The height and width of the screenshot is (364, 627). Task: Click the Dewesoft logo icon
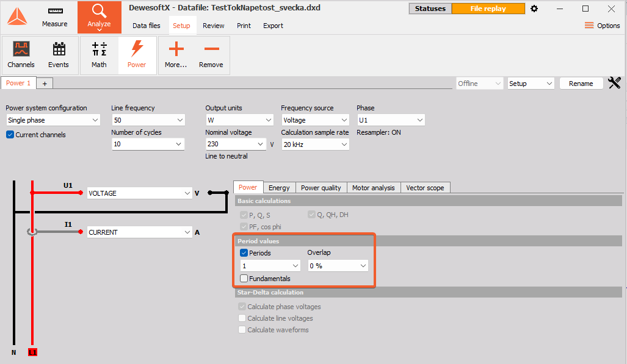[17, 16]
